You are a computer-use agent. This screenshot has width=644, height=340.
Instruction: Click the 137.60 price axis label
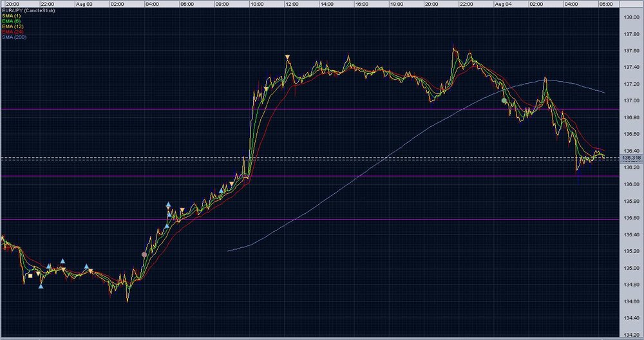click(631, 50)
